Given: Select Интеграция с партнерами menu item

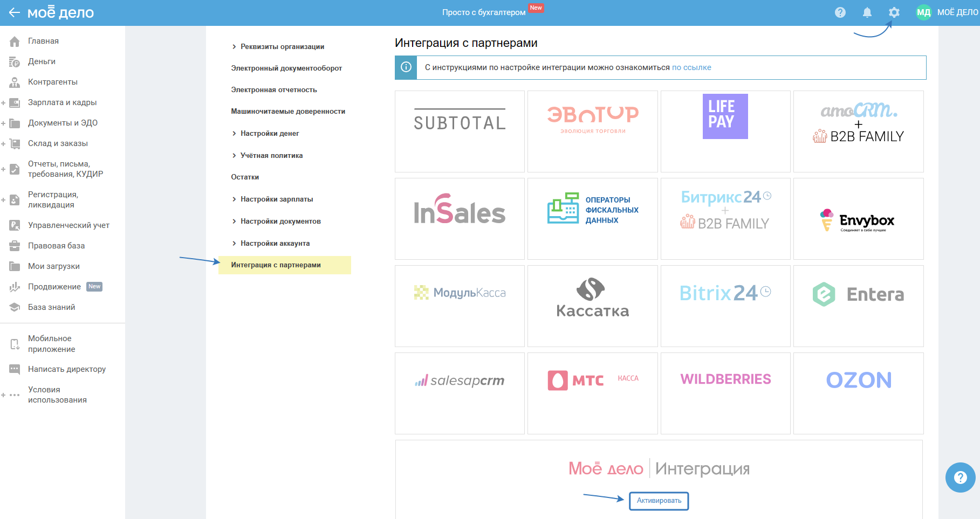Looking at the screenshot, I should point(285,265).
